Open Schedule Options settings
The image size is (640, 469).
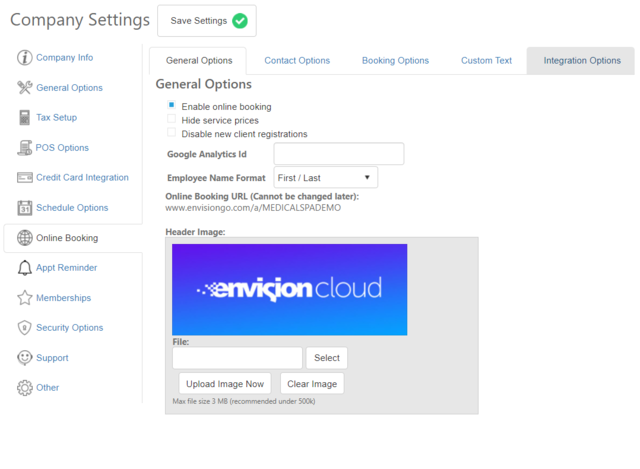pos(72,208)
